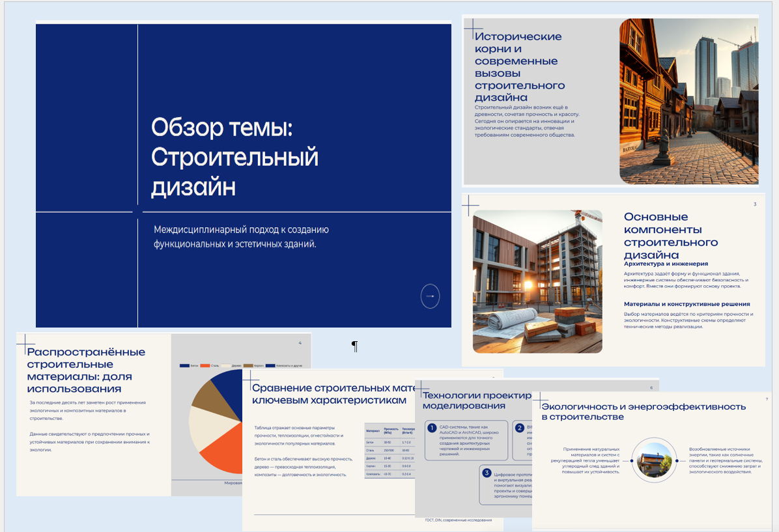Viewport: 779px width, 532px height.
Task: Select the heading 'Распространённые строительные материалы'
Action: [86, 370]
